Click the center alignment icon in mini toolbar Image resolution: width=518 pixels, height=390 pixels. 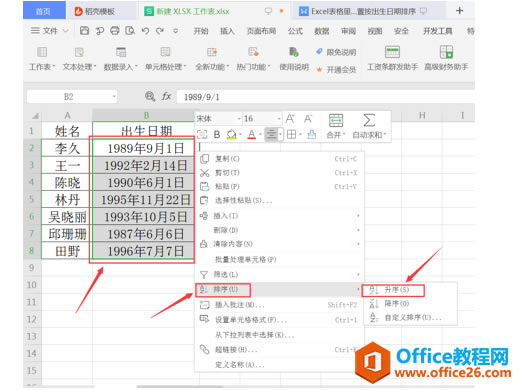click(271, 135)
